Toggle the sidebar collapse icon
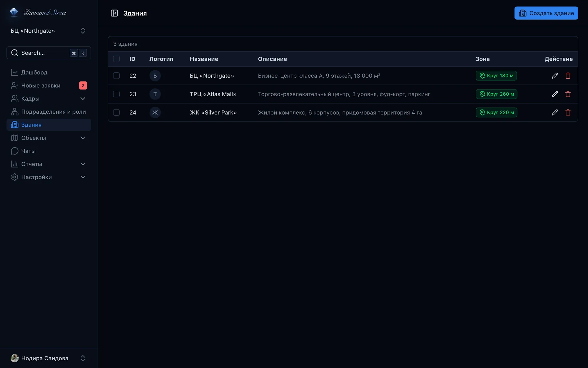 pos(114,13)
